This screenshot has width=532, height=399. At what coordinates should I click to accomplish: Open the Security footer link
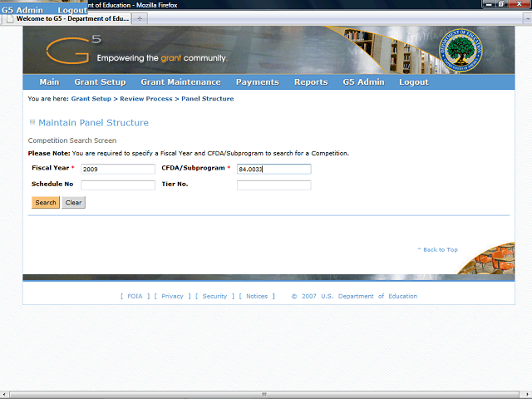pos(214,296)
